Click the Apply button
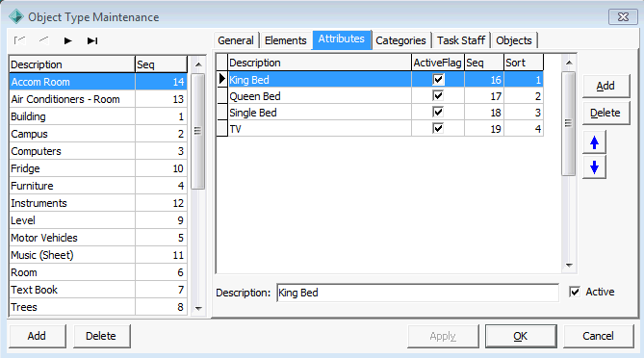Image resolution: width=644 pixels, height=358 pixels. tap(443, 336)
